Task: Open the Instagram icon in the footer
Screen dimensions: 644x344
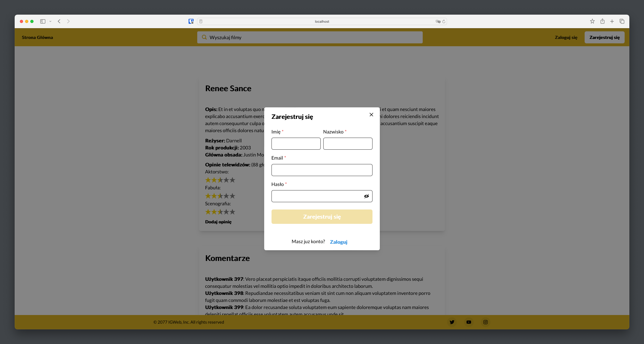Action: 485,322
